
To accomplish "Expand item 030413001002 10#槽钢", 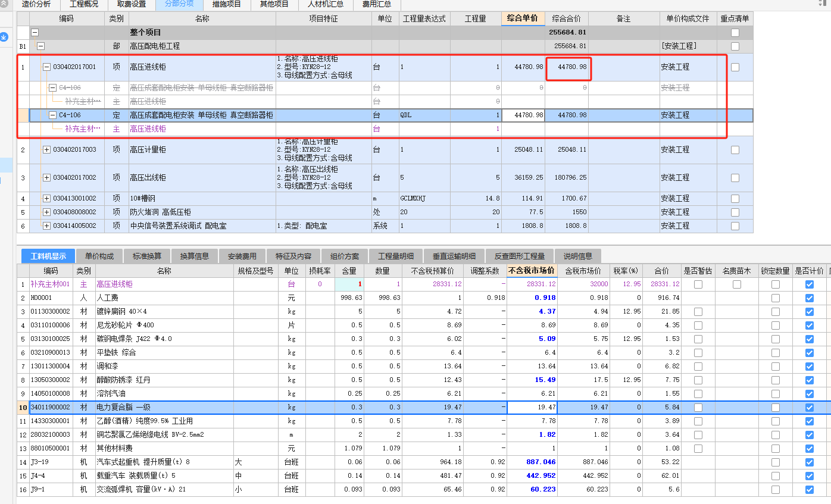I will (x=46, y=198).
